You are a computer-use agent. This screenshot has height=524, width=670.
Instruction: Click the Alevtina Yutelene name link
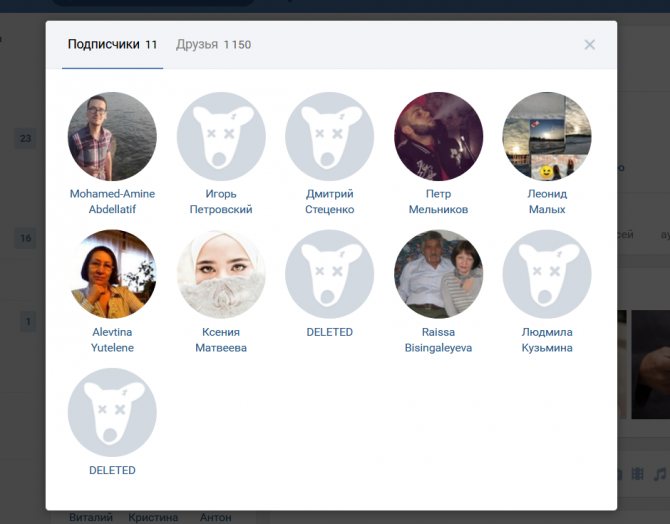coord(112,340)
